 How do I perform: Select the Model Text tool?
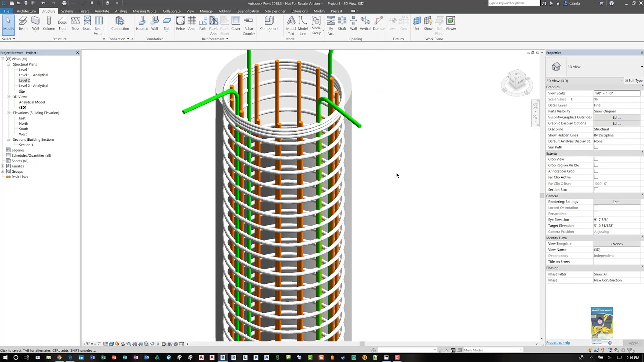pos(291,26)
